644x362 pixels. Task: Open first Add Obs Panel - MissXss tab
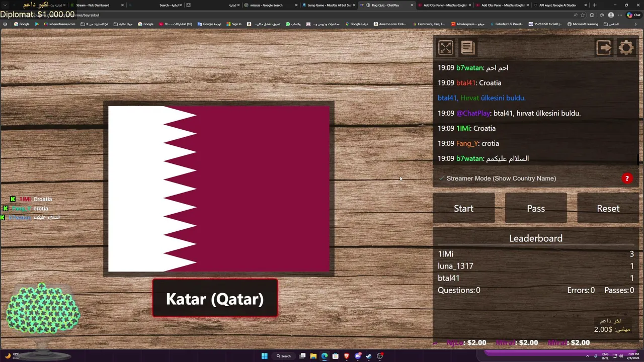pos(445,5)
